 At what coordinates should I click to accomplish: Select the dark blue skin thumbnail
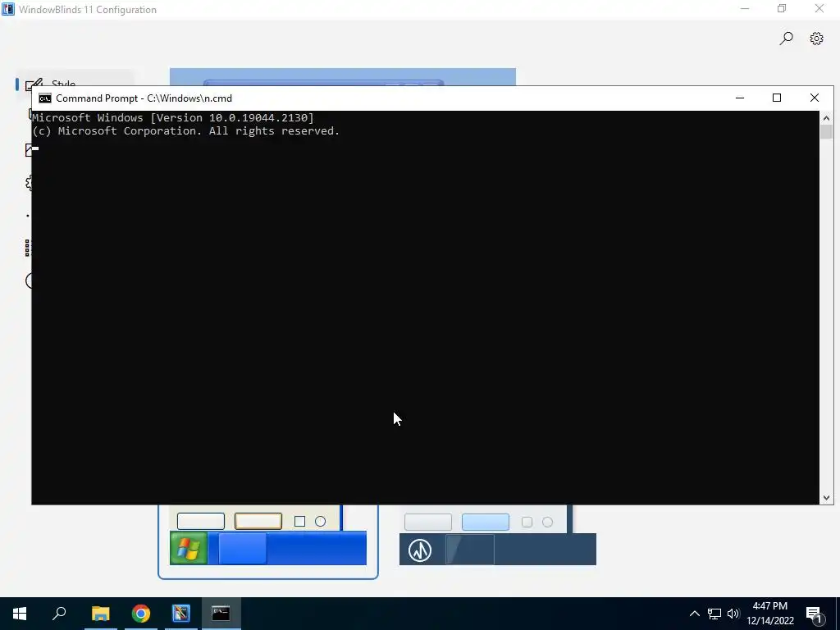pyautogui.click(x=498, y=536)
